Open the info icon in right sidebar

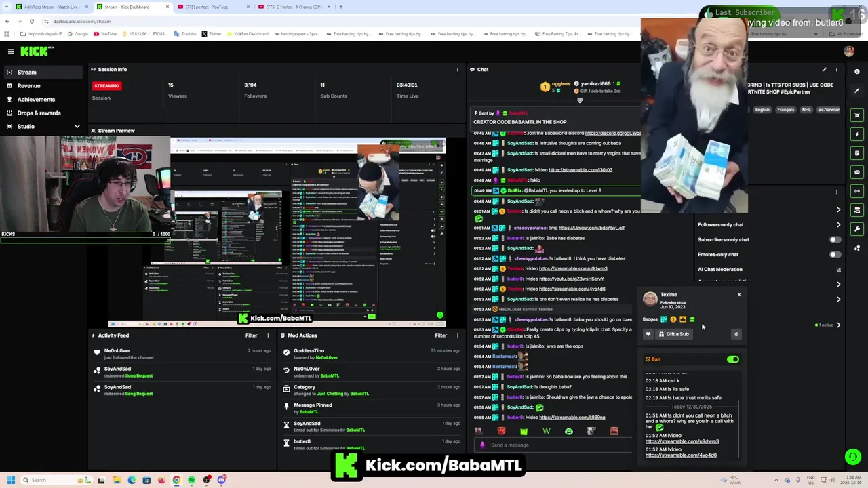[857, 71]
